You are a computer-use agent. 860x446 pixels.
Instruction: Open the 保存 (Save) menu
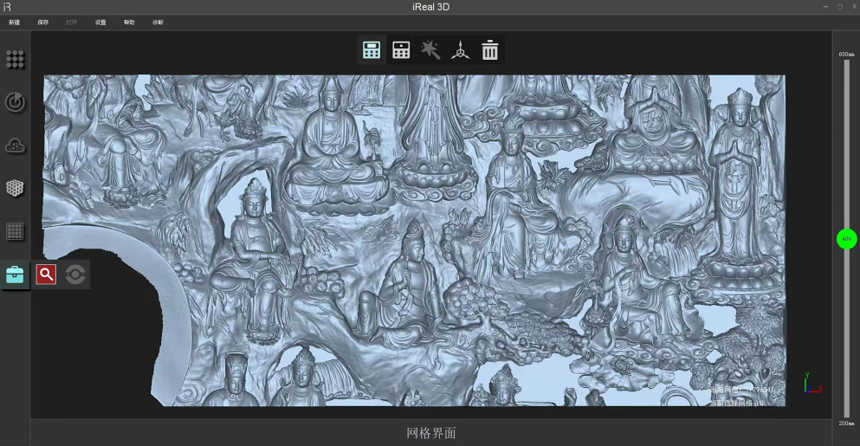(43, 21)
